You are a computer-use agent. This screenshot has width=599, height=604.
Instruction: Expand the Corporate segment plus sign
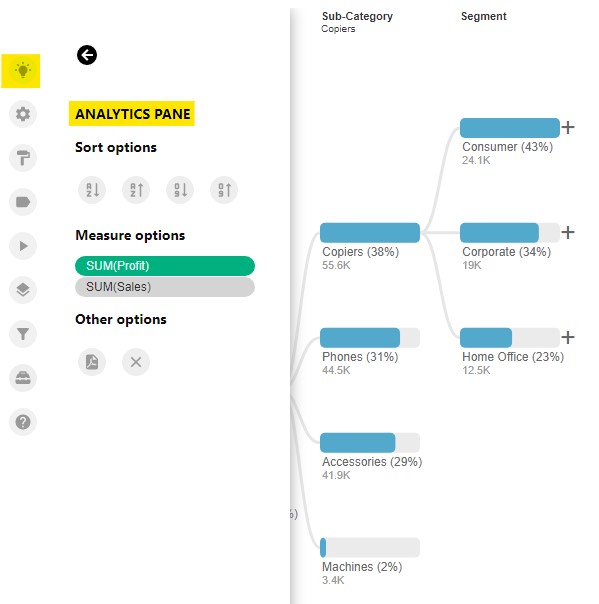pyautogui.click(x=568, y=232)
